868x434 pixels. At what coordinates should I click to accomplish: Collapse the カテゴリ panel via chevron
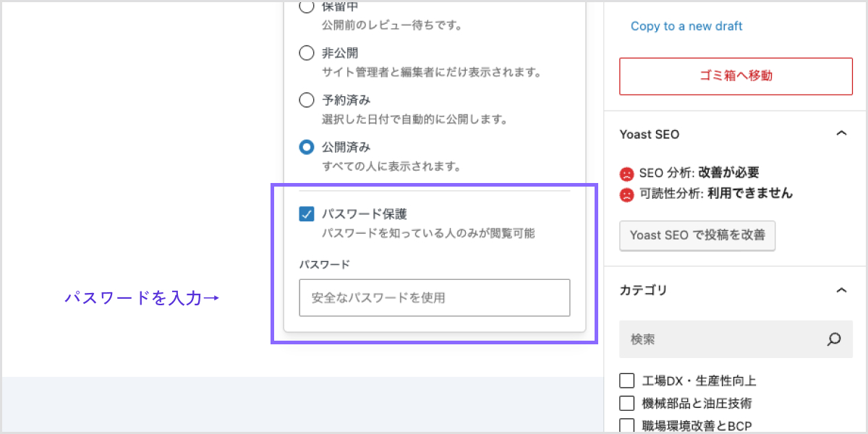841,290
